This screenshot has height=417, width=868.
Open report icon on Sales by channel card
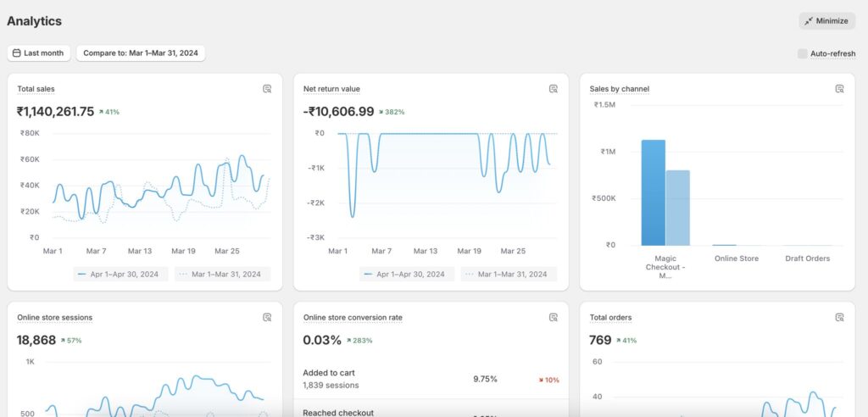[x=840, y=89]
